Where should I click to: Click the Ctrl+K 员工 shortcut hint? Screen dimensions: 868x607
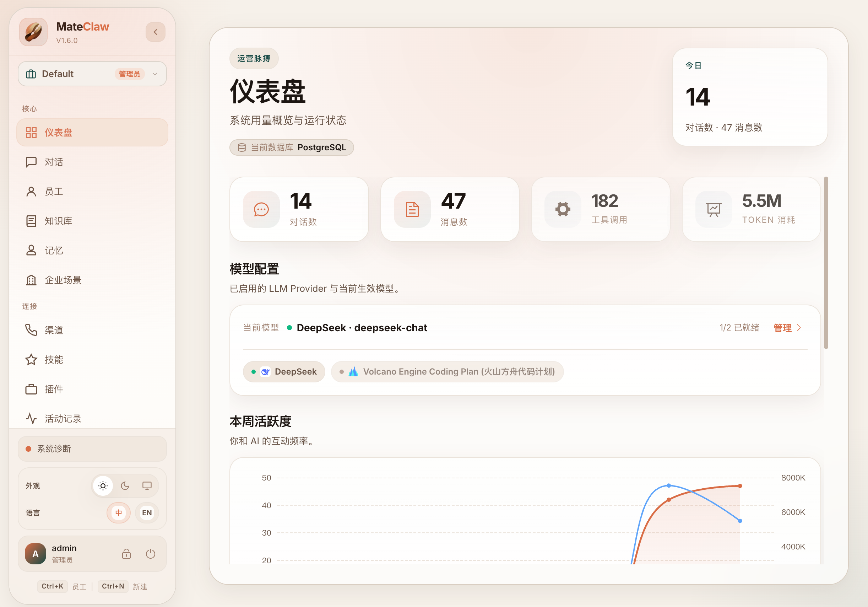coord(63,586)
